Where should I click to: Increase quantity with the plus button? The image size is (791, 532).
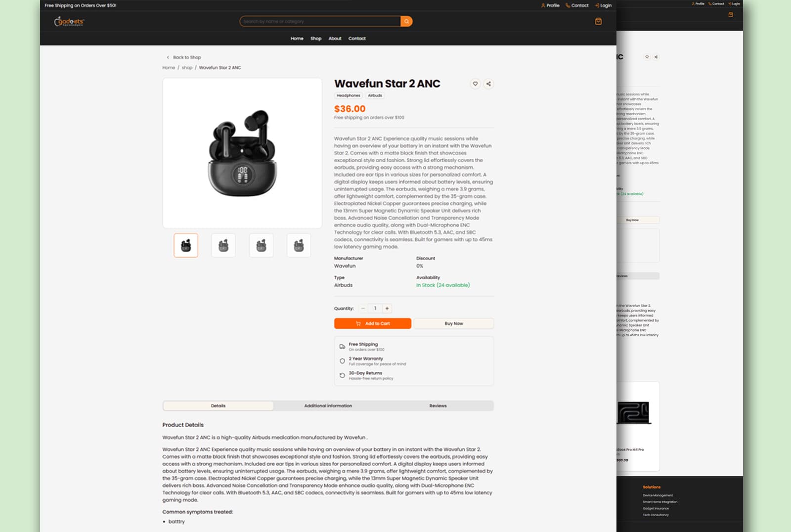point(387,309)
